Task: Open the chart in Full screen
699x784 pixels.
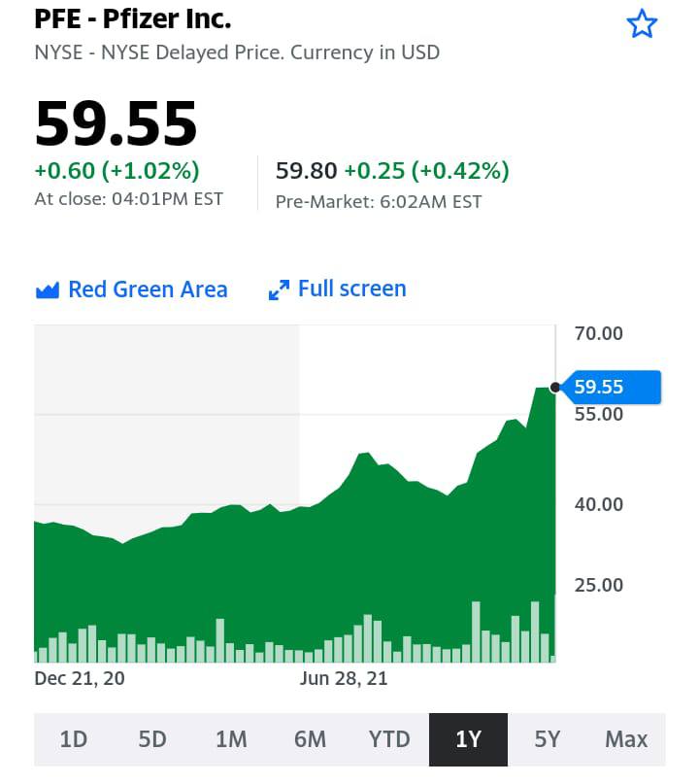Action: (337, 289)
